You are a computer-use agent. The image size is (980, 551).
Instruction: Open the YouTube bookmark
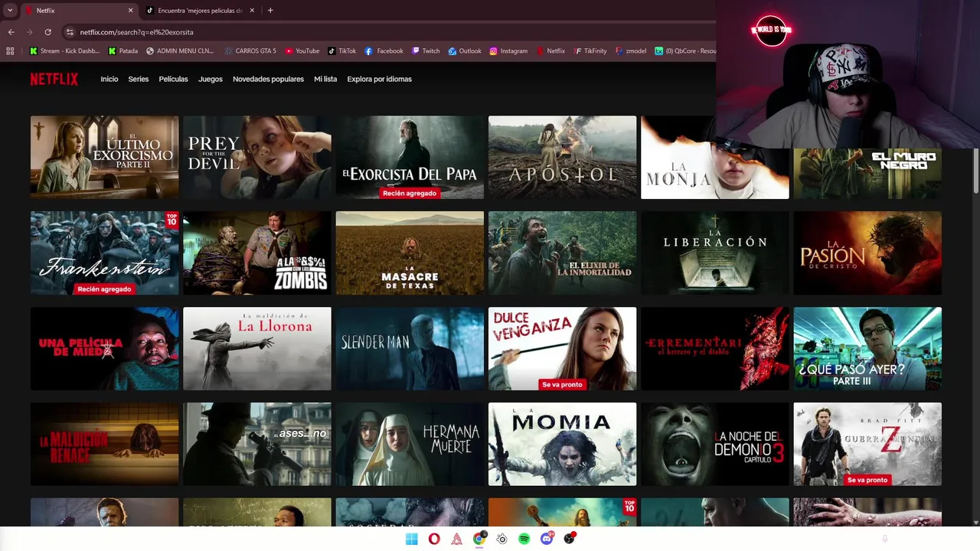[302, 51]
